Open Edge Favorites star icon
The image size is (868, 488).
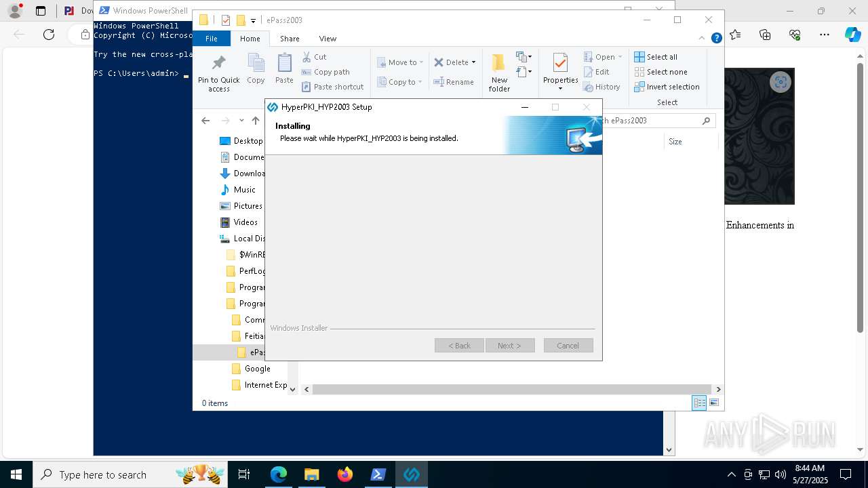[735, 35]
